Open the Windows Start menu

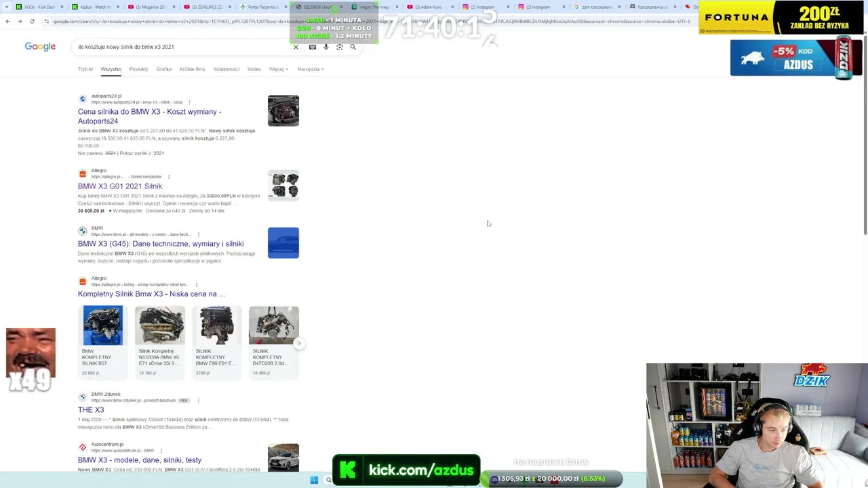(x=314, y=480)
